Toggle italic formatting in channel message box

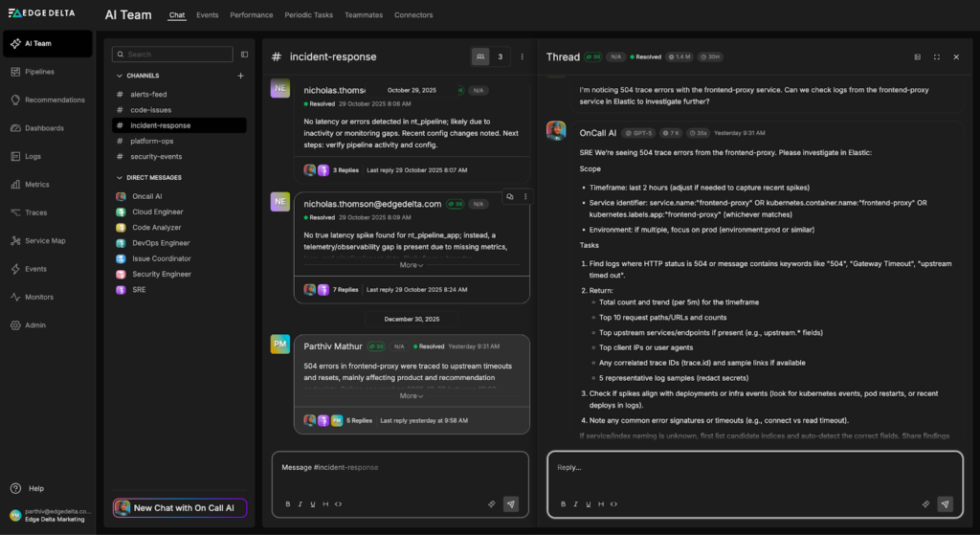(x=299, y=503)
